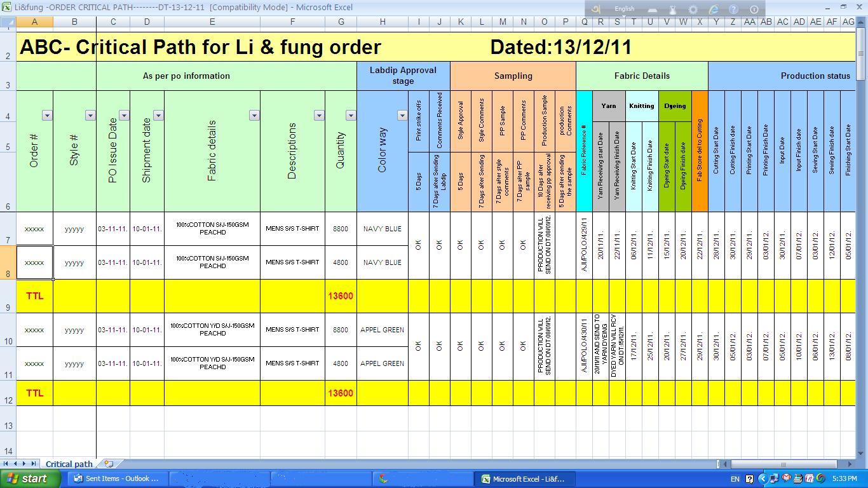Click the Start button
The image size is (868, 488).
point(29,478)
